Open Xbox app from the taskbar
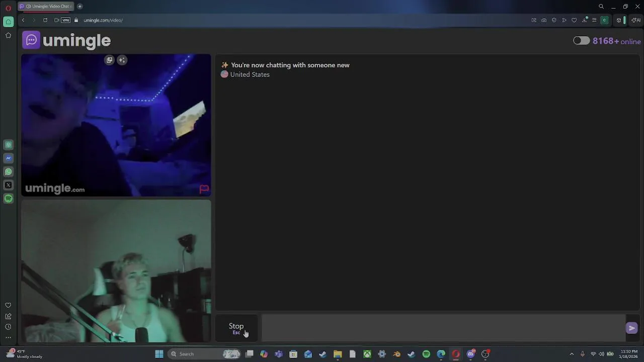The width and height of the screenshot is (644, 362). pyautogui.click(x=367, y=354)
